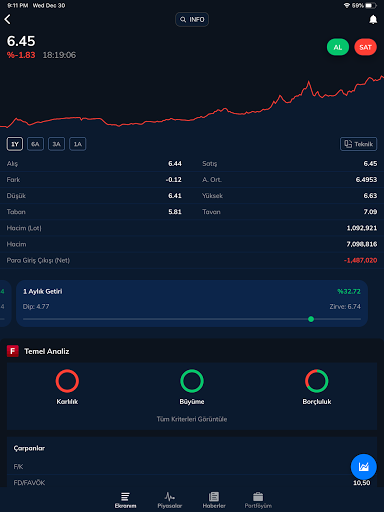Screen dimensions: 384x512
Task: Click the battery status icon
Action: [371, 6]
